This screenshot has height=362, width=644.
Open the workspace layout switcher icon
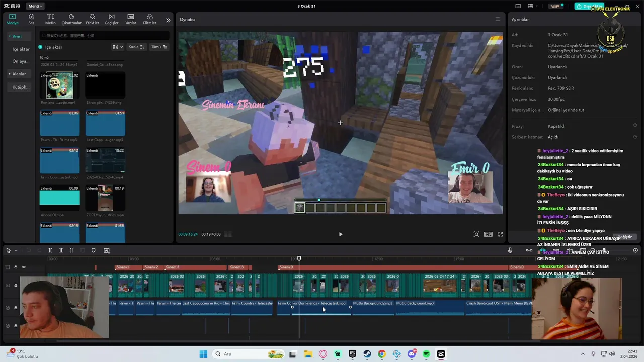tap(530, 6)
